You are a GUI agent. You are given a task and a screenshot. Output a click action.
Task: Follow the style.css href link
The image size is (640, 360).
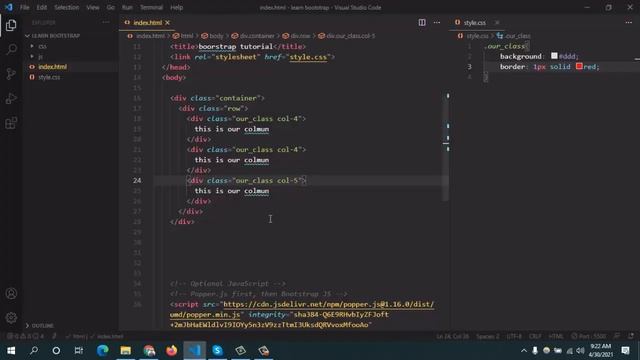click(x=308, y=57)
